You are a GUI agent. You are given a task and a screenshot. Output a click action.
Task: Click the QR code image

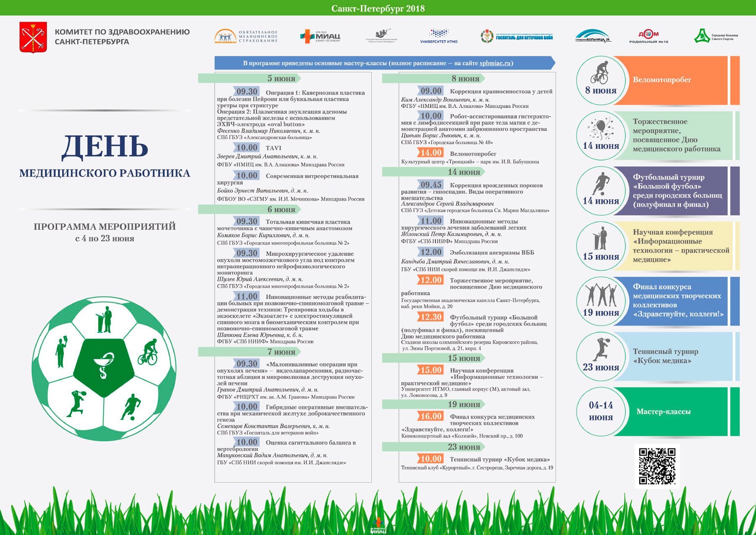[657, 466]
